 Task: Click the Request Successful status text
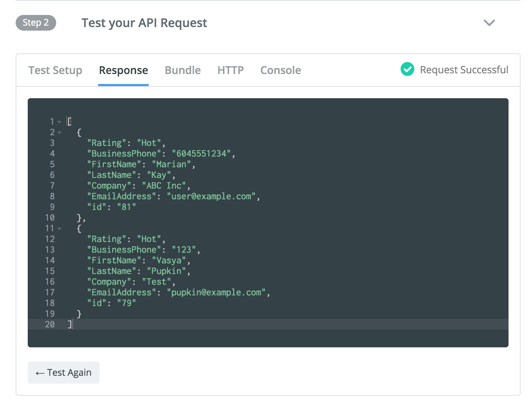[464, 70]
